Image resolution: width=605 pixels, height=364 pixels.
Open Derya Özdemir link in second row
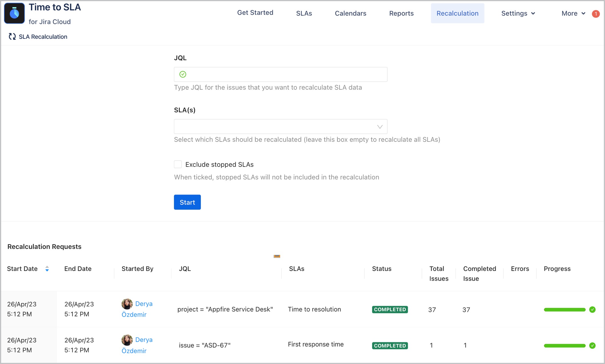click(137, 345)
